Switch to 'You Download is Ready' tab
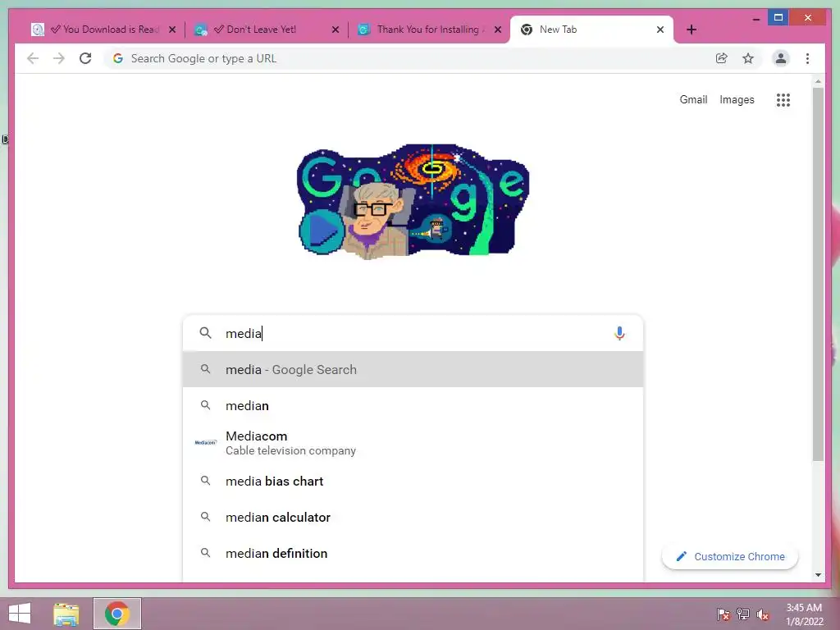 pos(104,30)
